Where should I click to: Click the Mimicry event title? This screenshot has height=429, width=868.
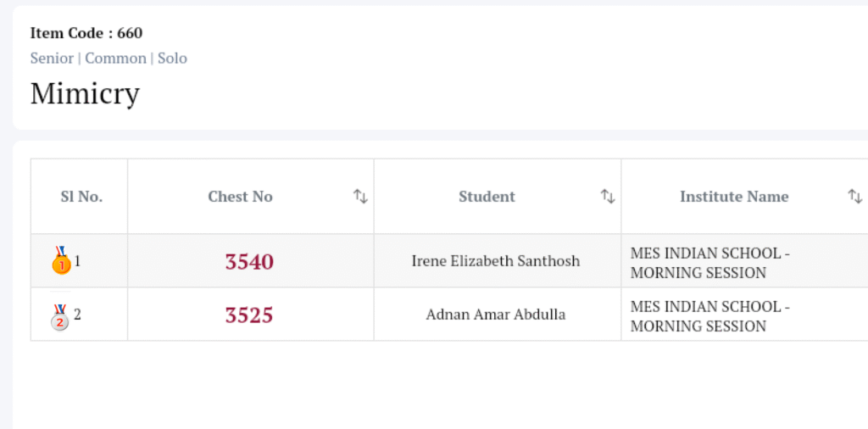click(x=85, y=93)
